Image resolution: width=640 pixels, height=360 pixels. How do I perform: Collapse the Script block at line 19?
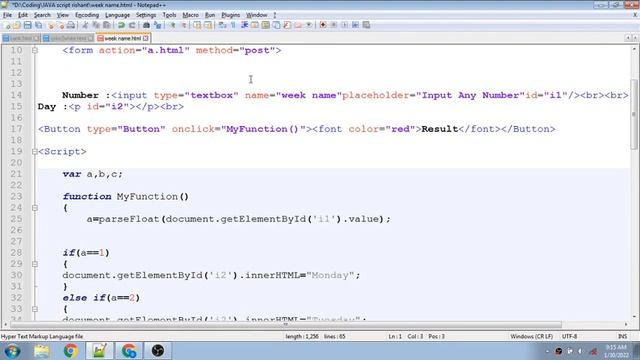pyautogui.click(x=35, y=152)
